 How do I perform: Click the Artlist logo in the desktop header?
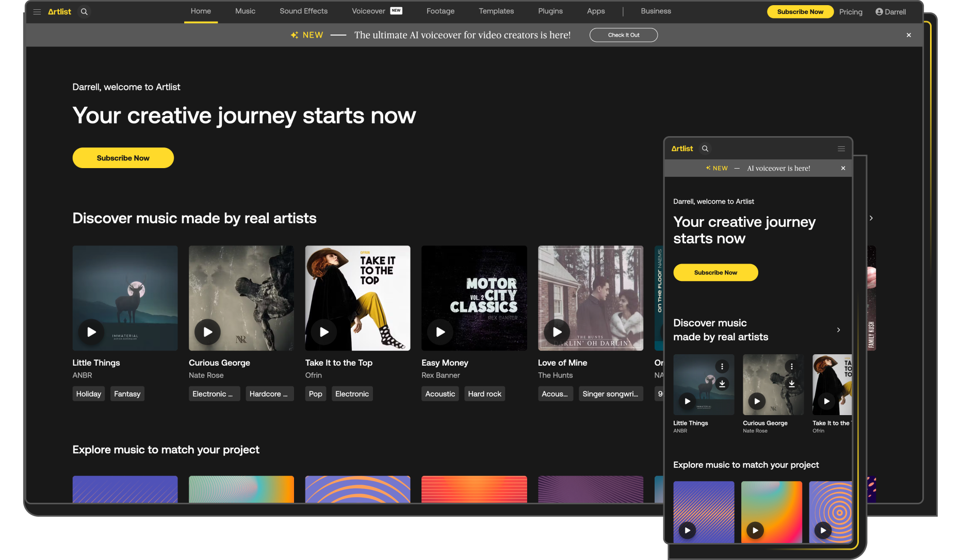tap(59, 11)
